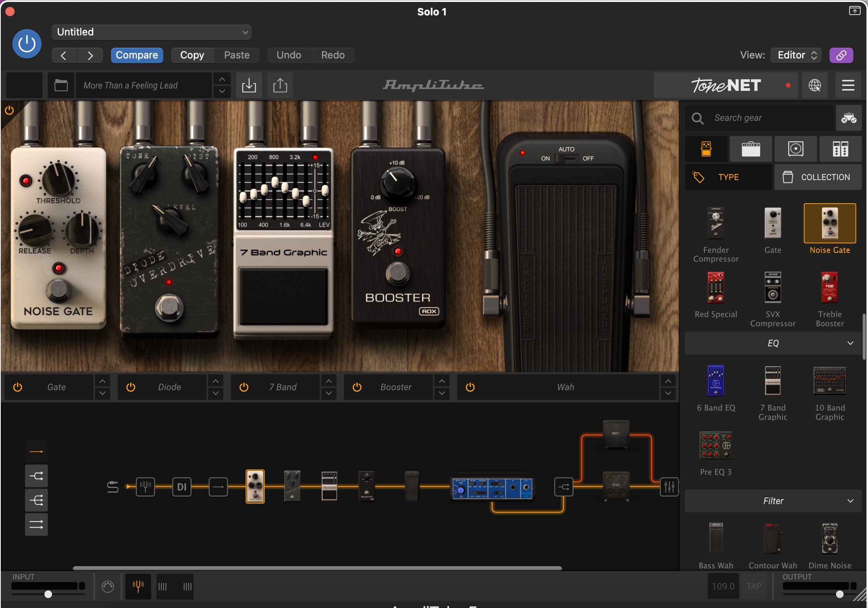
Task: Click the Search gear field
Action: (759, 118)
